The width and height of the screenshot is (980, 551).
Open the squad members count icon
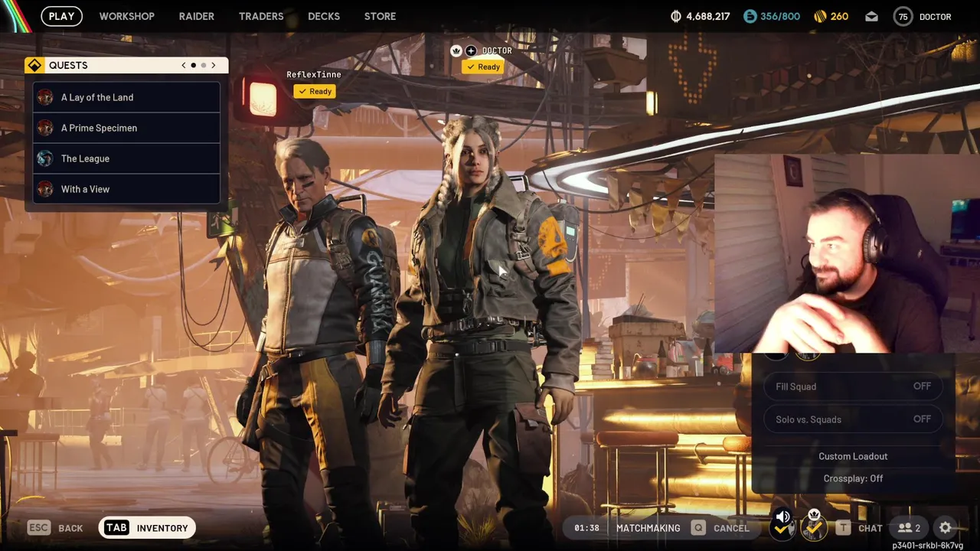click(x=910, y=528)
